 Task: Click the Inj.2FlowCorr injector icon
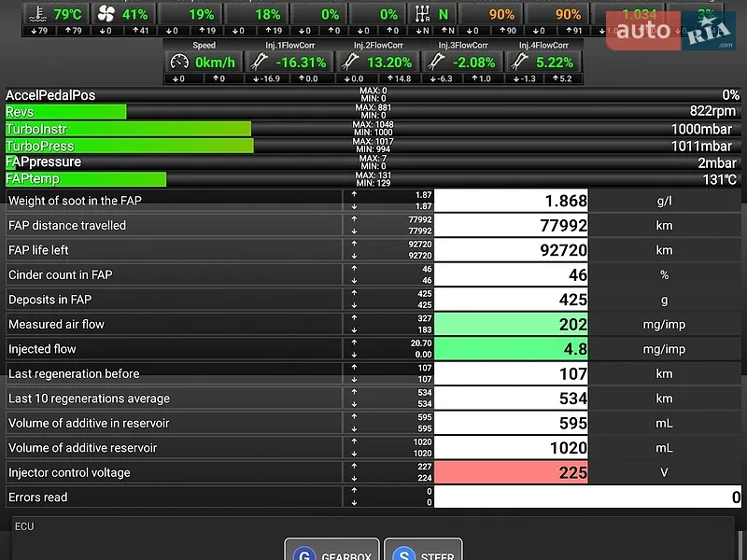point(349,62)
